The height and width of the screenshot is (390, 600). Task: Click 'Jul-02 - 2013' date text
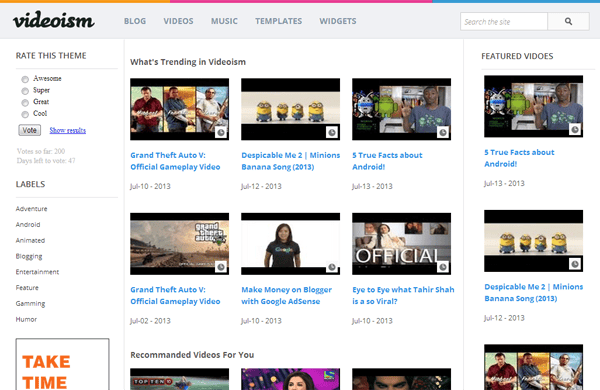[150, 321]
